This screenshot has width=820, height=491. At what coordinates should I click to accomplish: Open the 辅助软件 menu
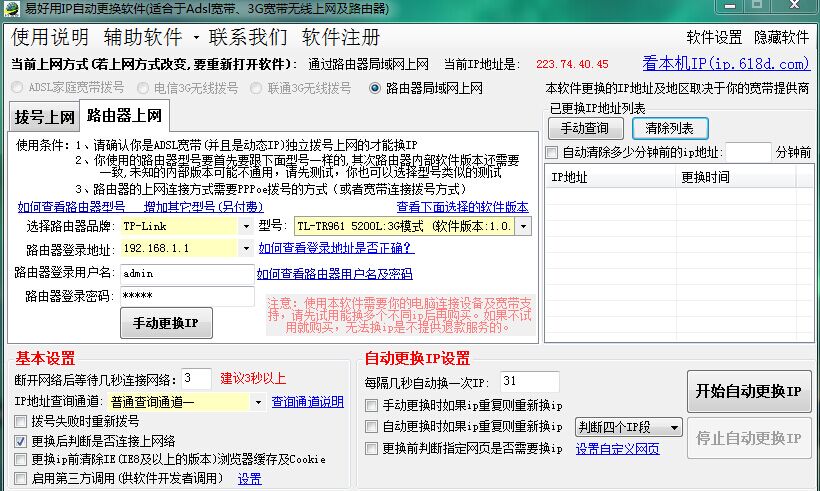click(x=142, y=38)
